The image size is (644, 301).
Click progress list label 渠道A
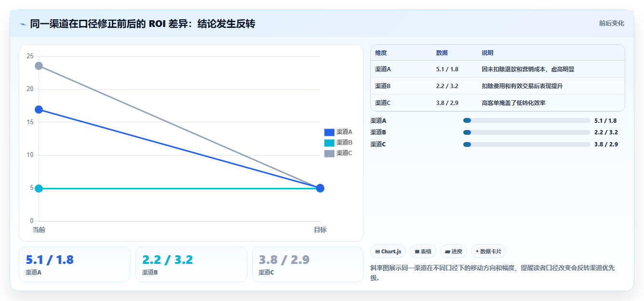click(378, 121)
